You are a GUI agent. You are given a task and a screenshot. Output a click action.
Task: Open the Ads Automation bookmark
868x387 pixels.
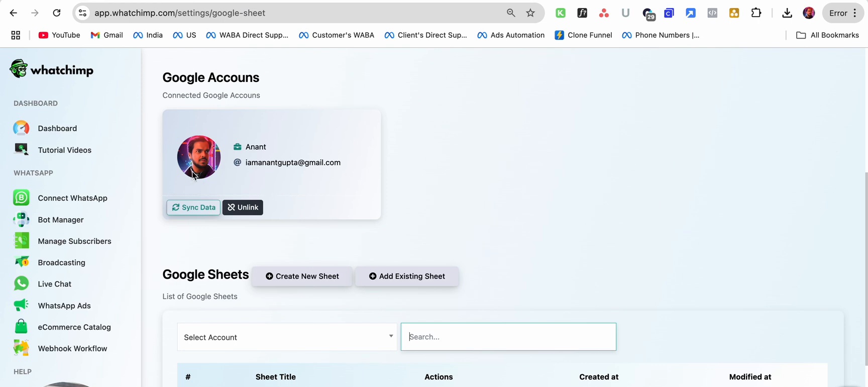pyautogui.click(x=511, y=35)
